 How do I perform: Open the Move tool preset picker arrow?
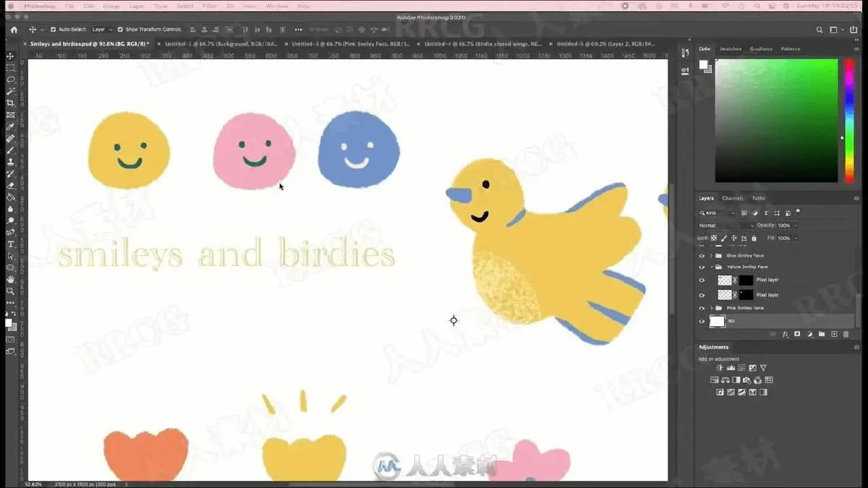[x=42, y=30]
